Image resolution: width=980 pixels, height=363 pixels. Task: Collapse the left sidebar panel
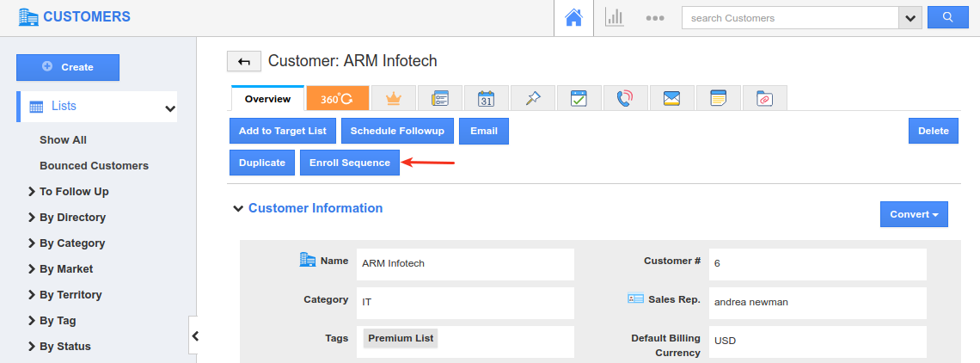click(195, 336)
